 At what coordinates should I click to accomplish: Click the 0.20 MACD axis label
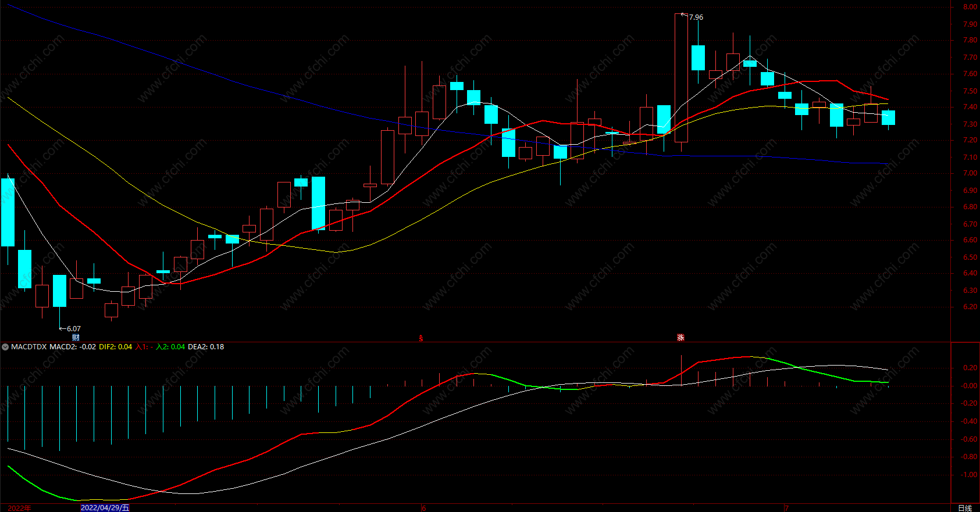[x=970, y=368]
